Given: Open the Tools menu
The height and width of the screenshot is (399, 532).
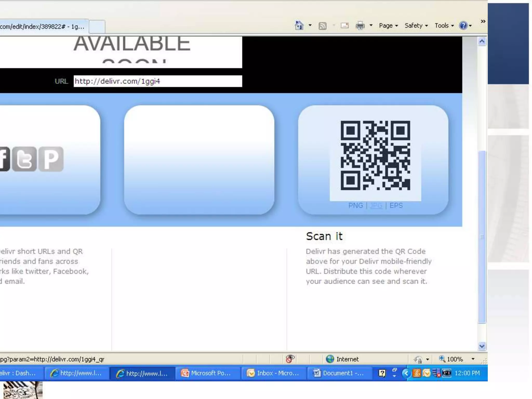Looking at the screenshot, I should [444, 25].
